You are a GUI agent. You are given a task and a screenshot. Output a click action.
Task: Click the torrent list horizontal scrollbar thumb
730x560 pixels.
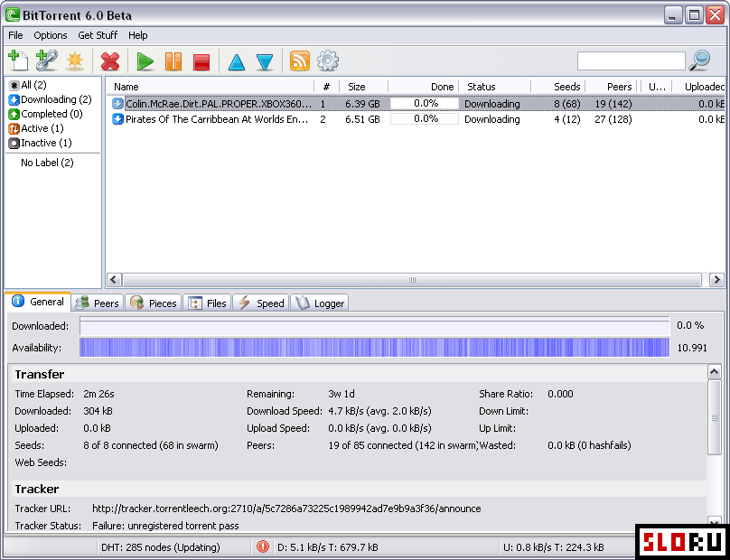412,280
